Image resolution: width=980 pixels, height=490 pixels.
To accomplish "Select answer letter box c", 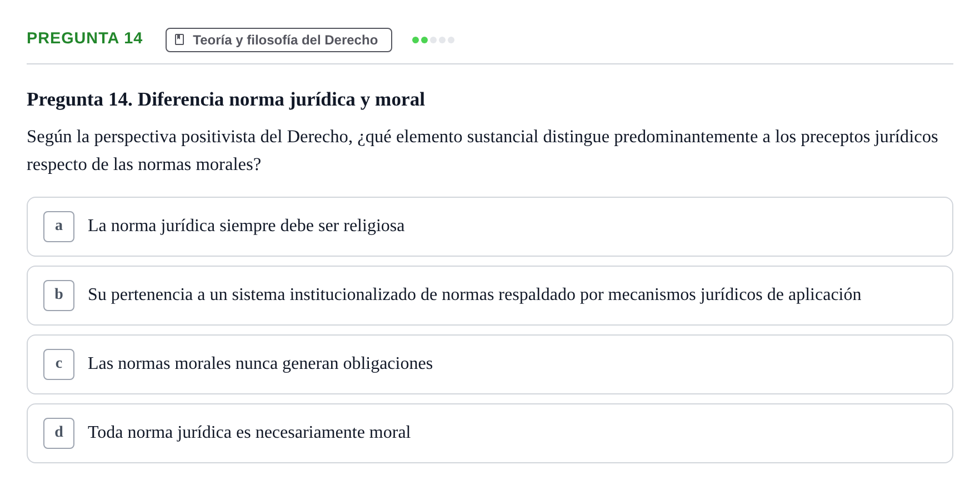I will click(59, 364).
